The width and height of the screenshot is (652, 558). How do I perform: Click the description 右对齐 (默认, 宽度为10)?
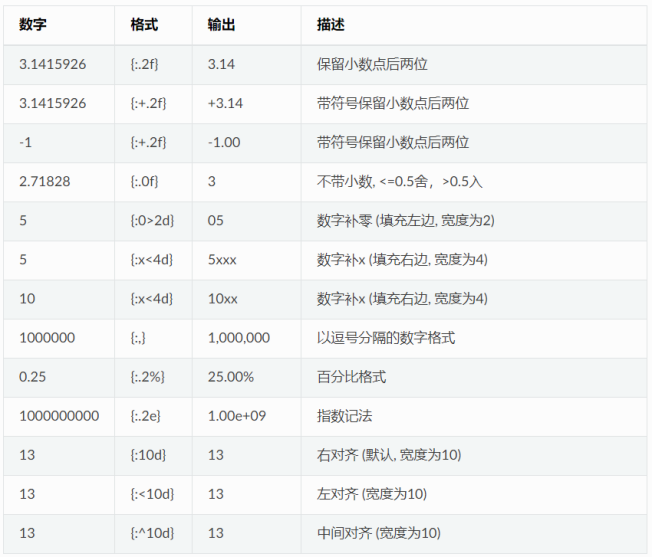coord(389,455)
